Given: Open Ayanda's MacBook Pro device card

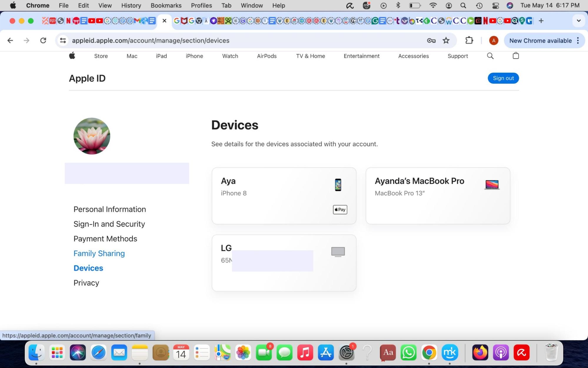Looking at the screenshot, I should [x=438, y=196].
